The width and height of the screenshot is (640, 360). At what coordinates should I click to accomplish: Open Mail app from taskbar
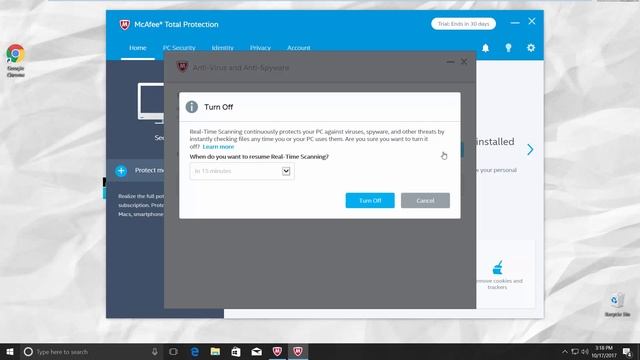click(256, 351)
